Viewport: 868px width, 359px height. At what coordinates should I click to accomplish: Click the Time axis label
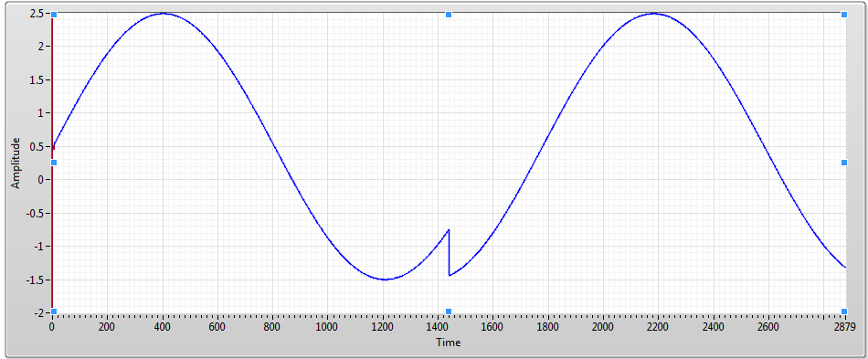click(449, 343)
